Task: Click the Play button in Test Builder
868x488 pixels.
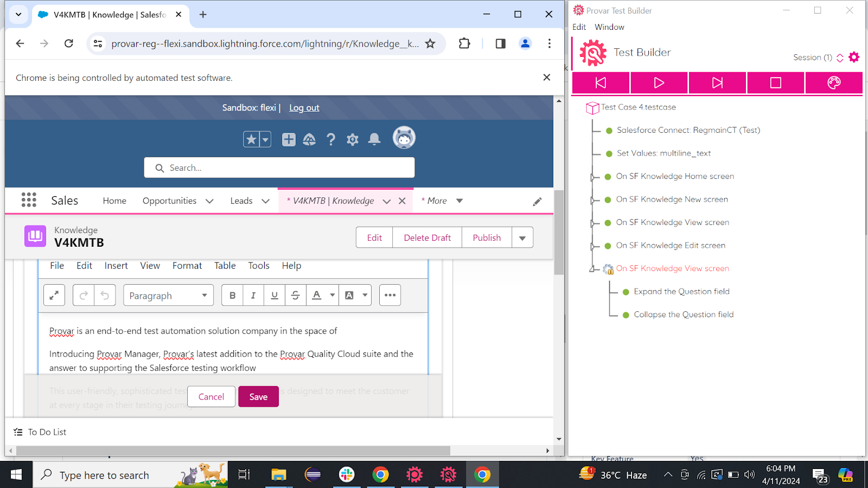Action: [x=659, y=82]
